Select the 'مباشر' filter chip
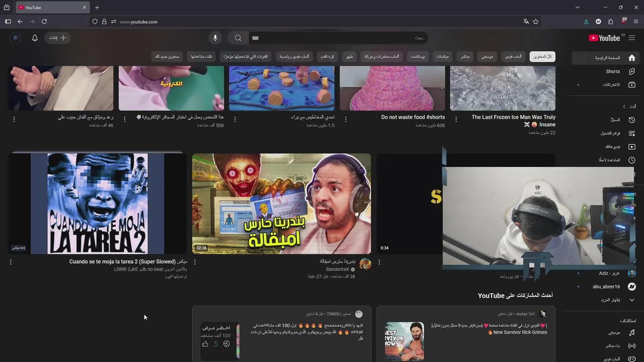 click(465, 57)
